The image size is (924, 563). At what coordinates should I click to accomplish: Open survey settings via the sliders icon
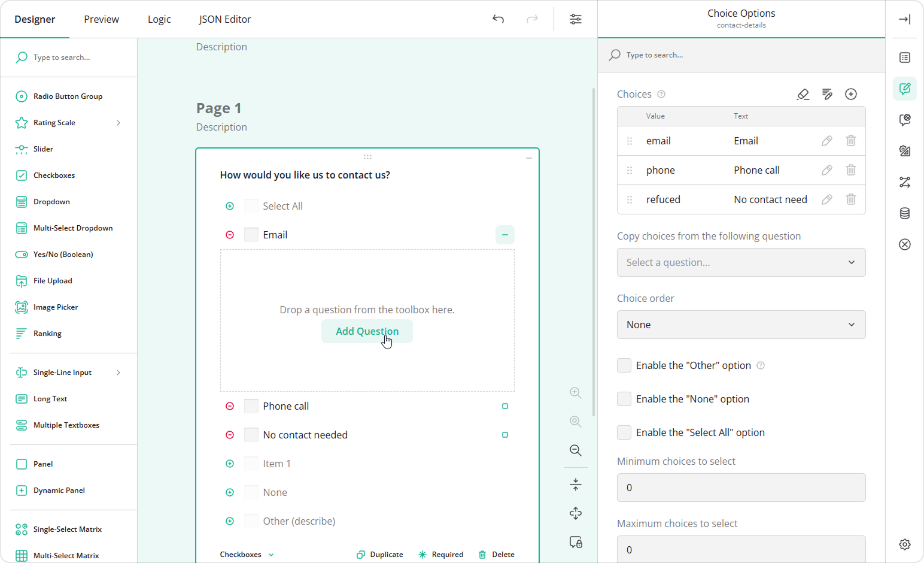coord(575,19)
